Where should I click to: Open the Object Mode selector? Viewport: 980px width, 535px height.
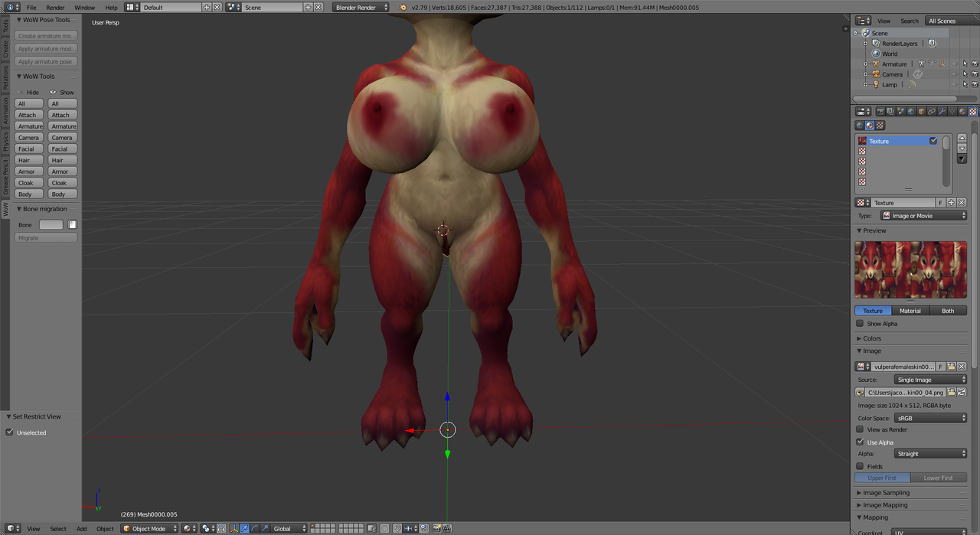pyautogui.click(x=149, y=529)
